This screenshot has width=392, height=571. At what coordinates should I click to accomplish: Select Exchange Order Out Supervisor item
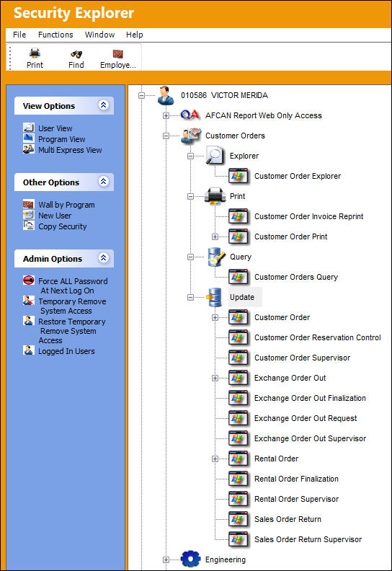point(310,438)
